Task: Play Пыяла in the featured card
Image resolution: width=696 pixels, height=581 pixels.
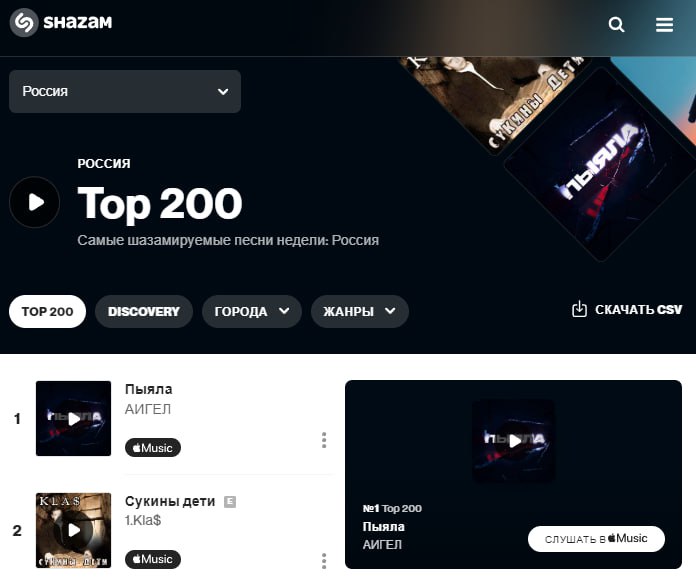Action: coord(514,441)
